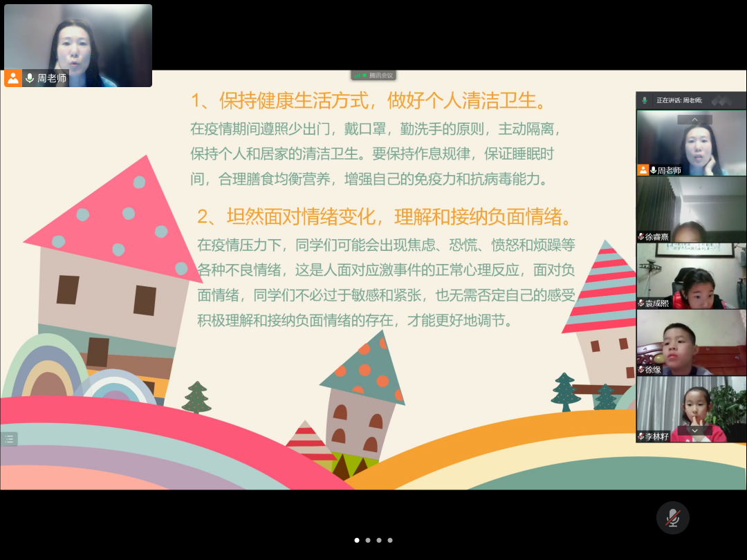
Task: Click the mic icon next to 周老师 top-left
Action: [30, 78]
